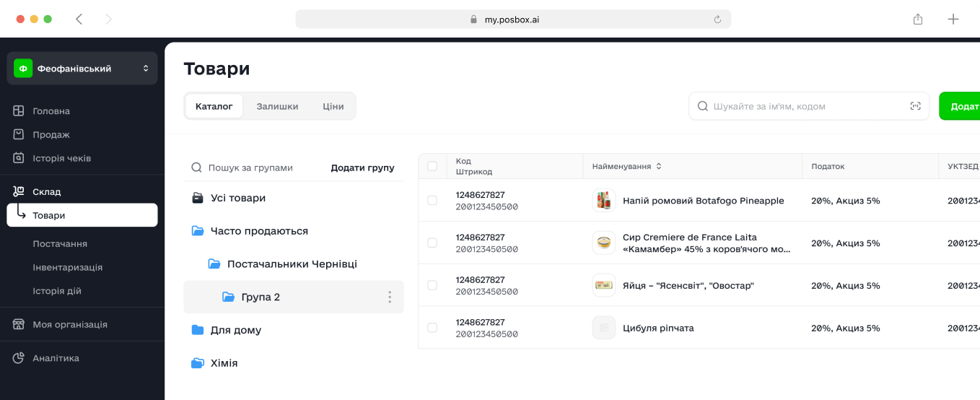Click the Аналітика pie chart icon
980x400 pixels.
click(x=19, y=358)
